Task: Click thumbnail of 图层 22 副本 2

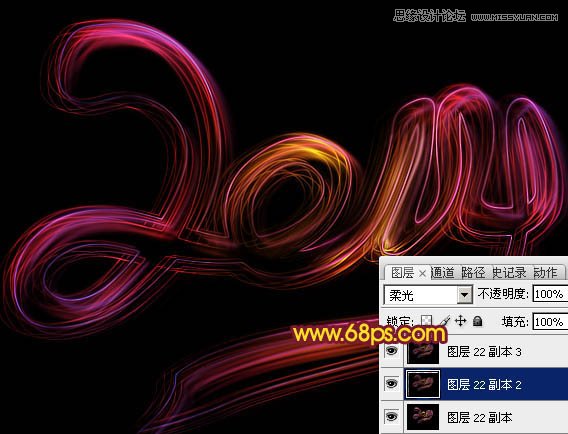Action: (x=423, y=384)
